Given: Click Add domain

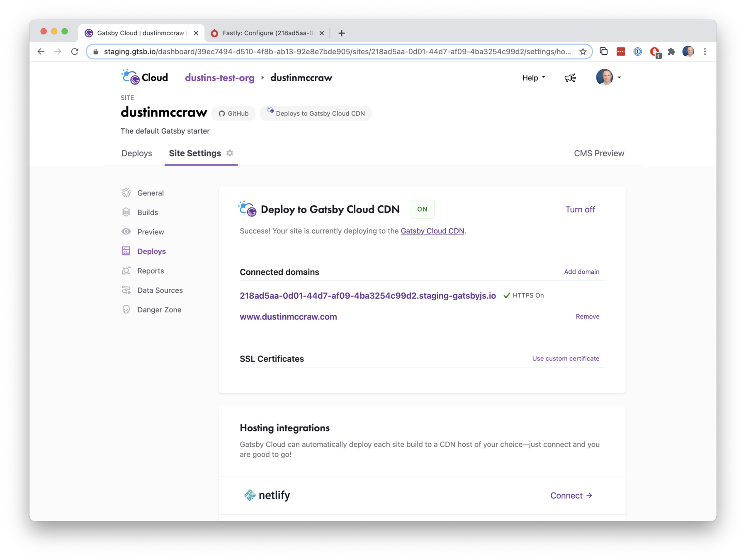Looking at the screenshot, I should pos(581,272).
